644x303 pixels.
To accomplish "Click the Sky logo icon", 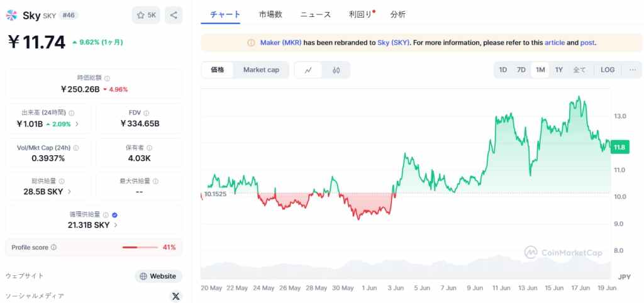I will (11, 15).
